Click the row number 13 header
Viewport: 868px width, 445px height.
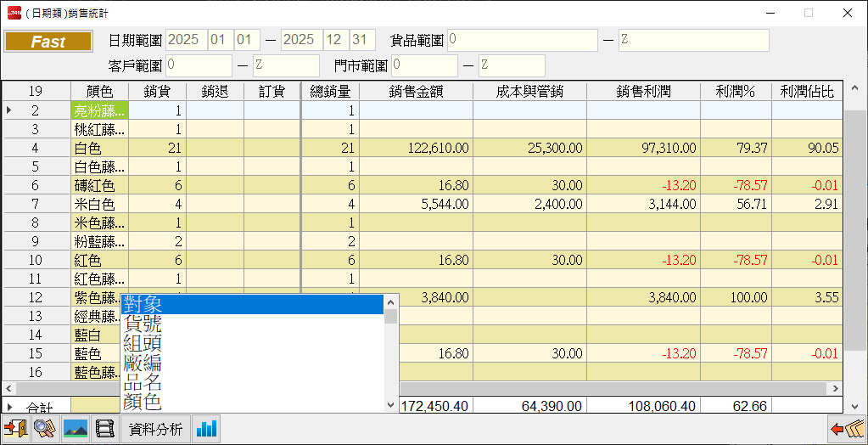tap(36, 316)
